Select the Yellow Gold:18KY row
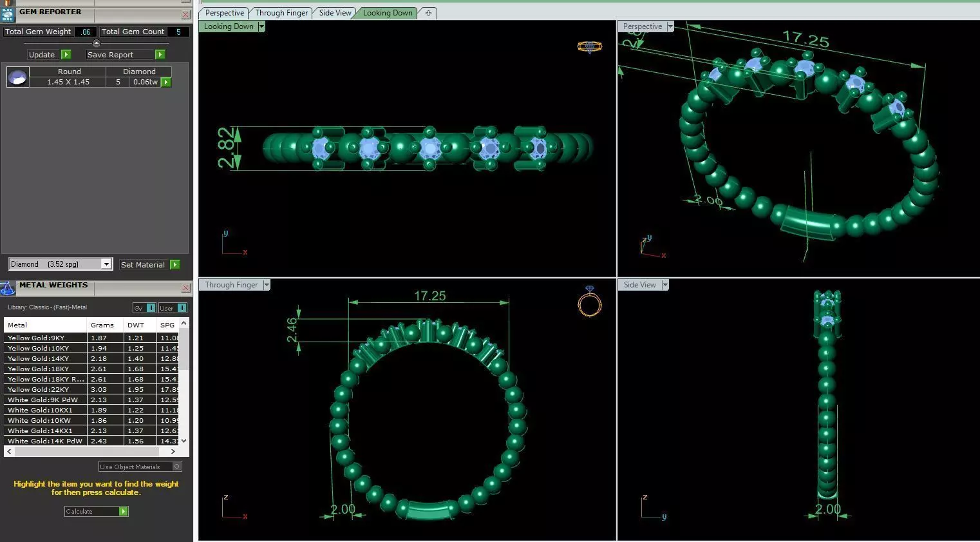 [92, 369]
